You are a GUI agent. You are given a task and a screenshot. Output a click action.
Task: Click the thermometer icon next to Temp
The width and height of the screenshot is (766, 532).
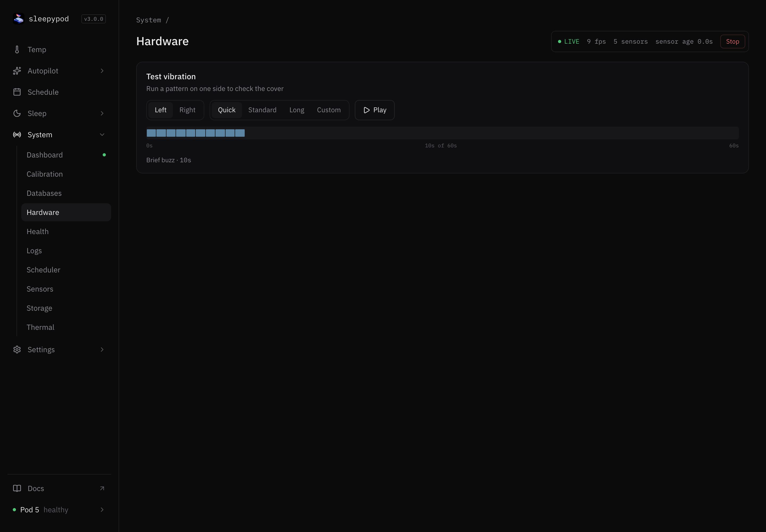(x=17, y=50)
